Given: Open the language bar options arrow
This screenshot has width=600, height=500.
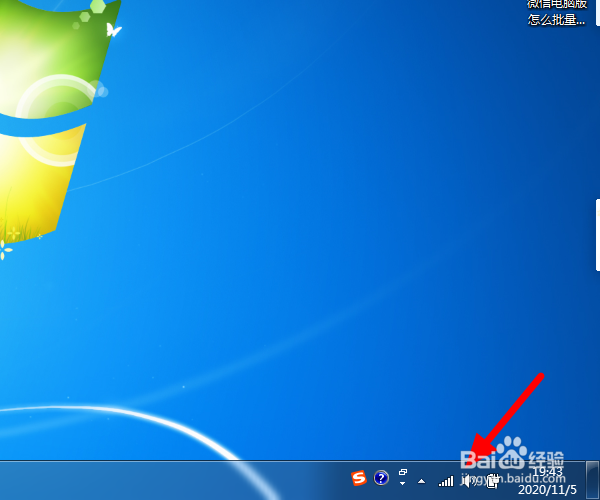Looking at the screenshot, I should click(402, 484).
